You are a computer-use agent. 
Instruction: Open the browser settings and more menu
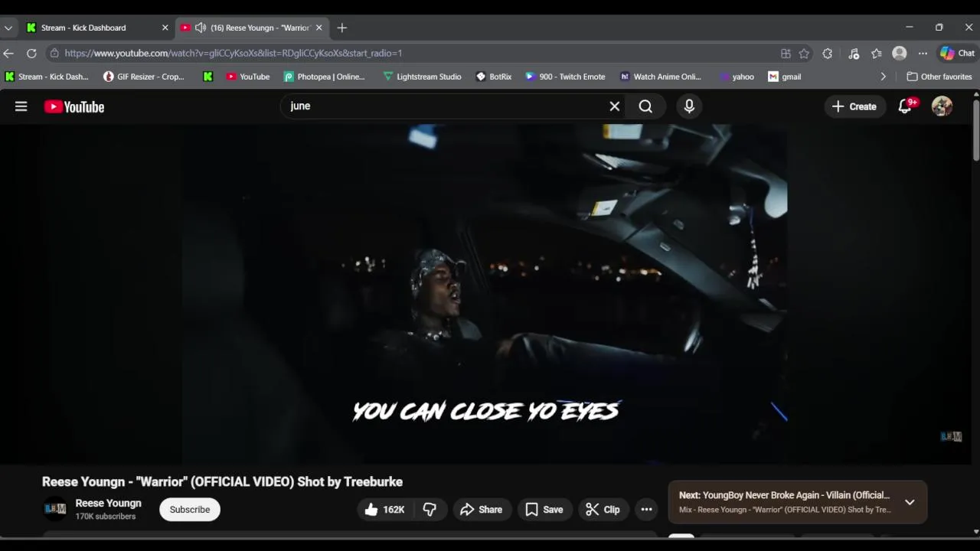pyautogui.click(x=923, y=54)
